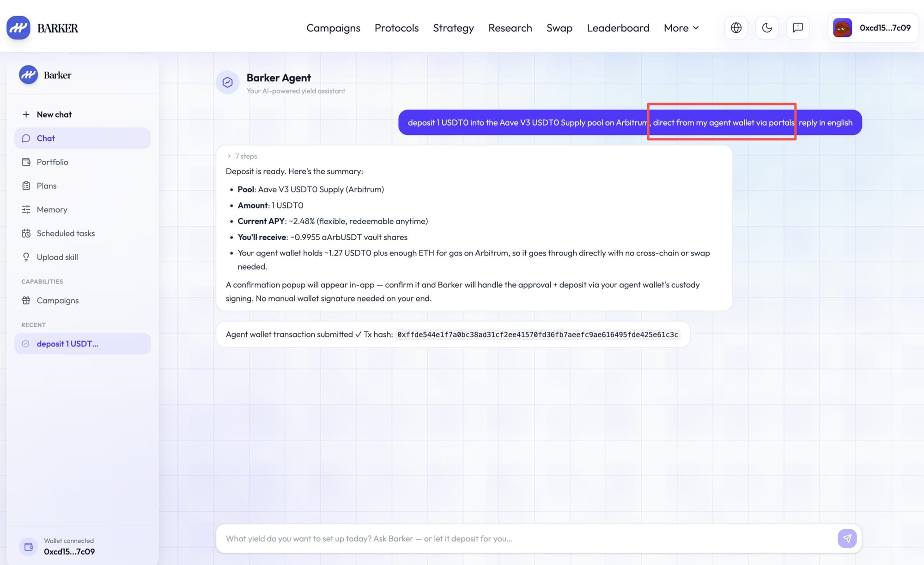Open the Research section
924x565 pixels.
point(510,28)
